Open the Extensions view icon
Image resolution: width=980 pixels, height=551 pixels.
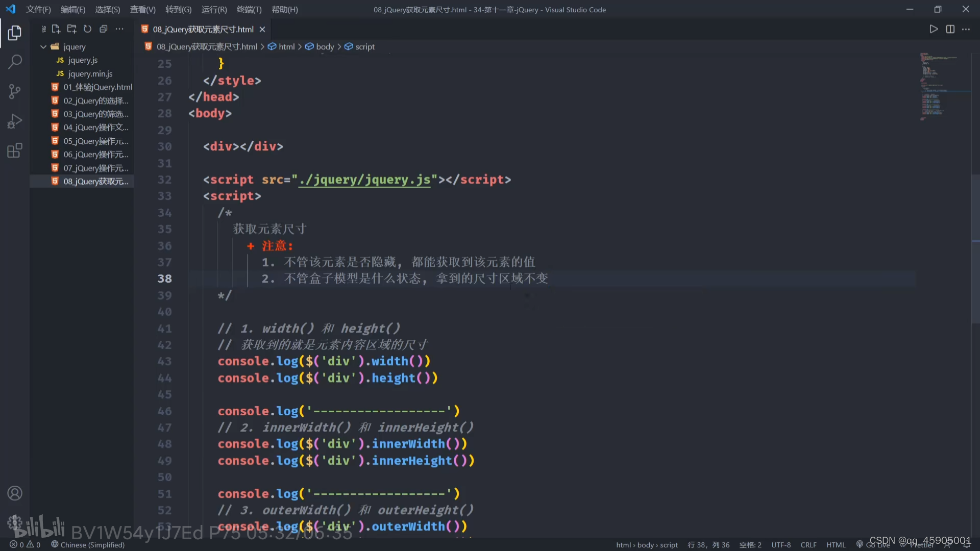15,151
